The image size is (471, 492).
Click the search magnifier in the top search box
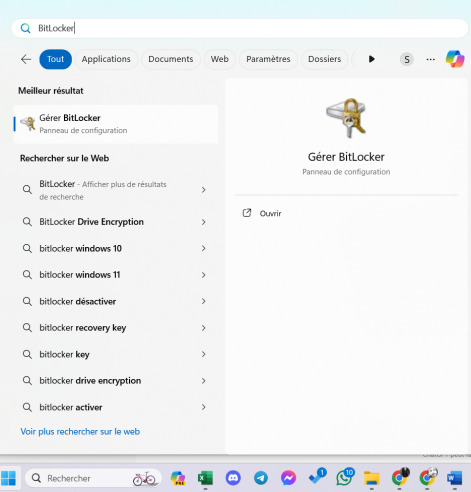click(26, 28)
